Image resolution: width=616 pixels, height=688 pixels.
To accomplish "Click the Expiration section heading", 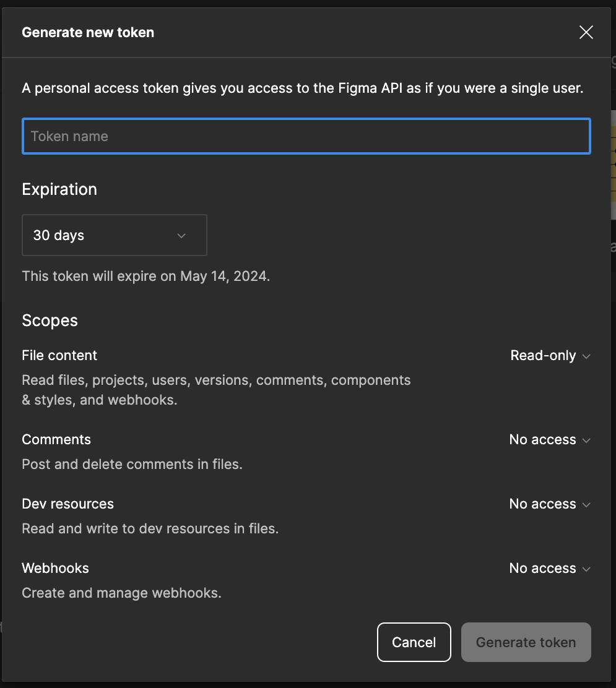I will 59,189.
